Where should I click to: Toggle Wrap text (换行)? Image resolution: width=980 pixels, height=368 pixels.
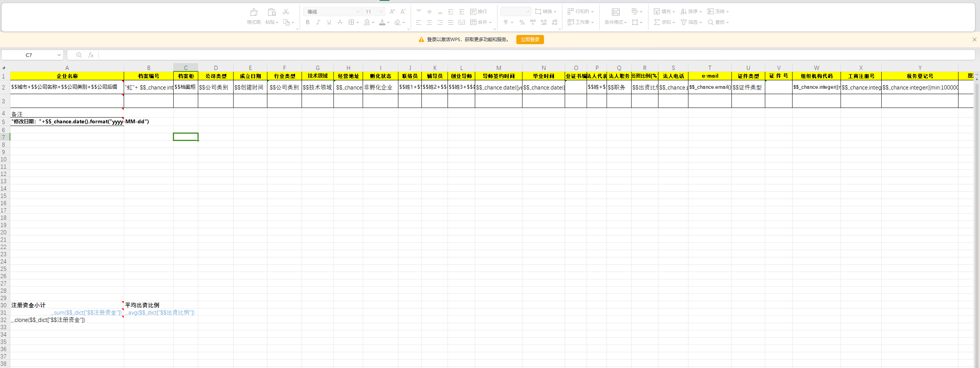point(479,12)
